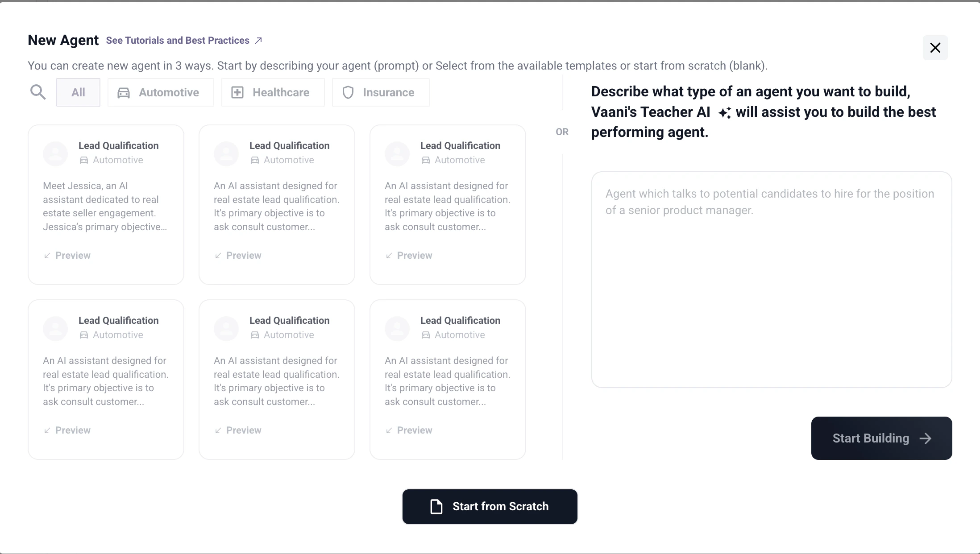Click the agent description text input area
980x554 pixels.
[772, 277]
